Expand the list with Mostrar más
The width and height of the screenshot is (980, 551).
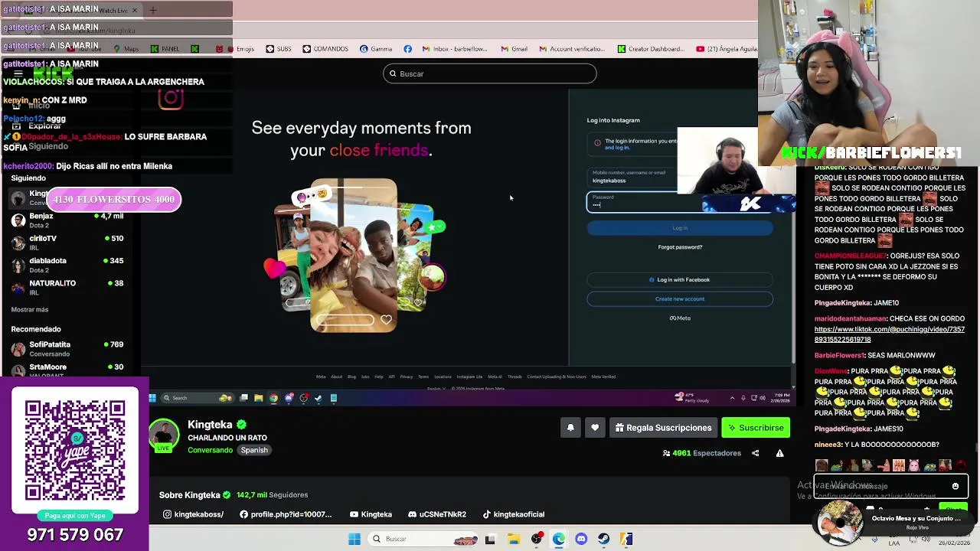tap(30, 309)
